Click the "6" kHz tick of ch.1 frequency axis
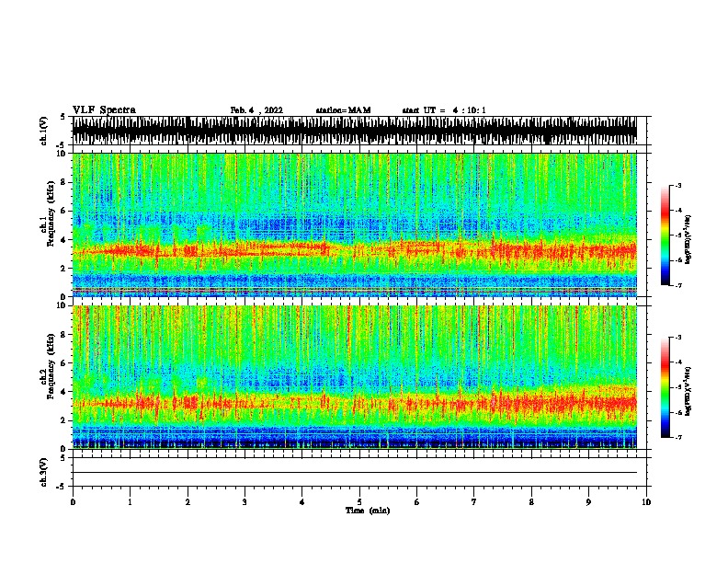The height and width of the screenshot is (563, 728). 65,212
